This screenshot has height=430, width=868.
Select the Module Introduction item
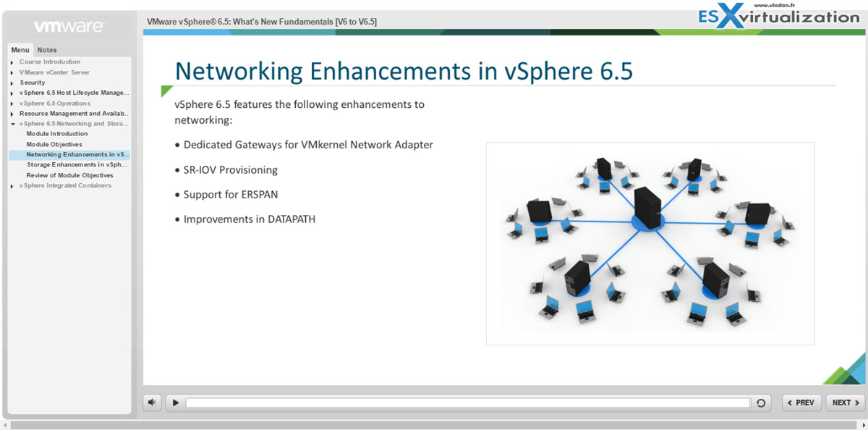click(x=57, y=134)
